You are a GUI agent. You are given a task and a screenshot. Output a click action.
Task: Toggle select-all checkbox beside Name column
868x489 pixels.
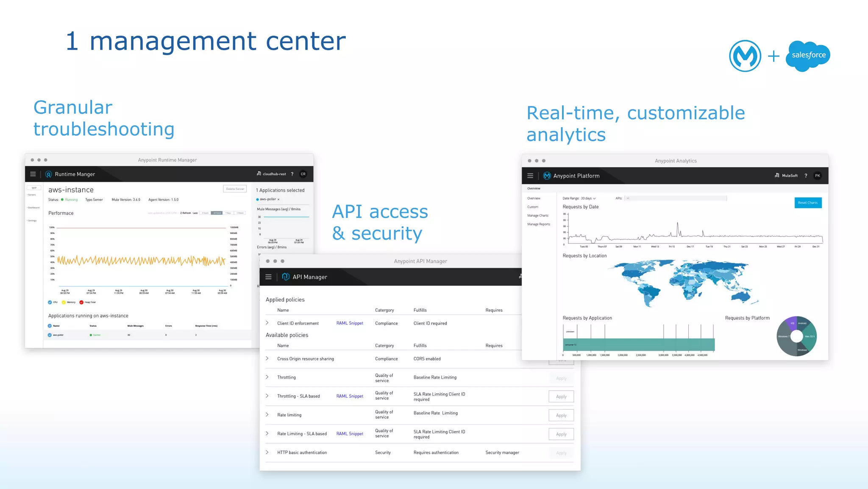50,326
